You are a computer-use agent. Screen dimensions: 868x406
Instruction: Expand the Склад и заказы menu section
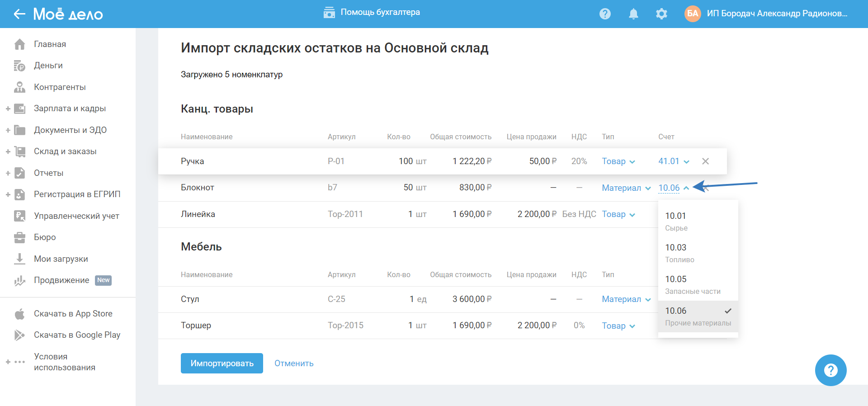[x=8, y=151]
